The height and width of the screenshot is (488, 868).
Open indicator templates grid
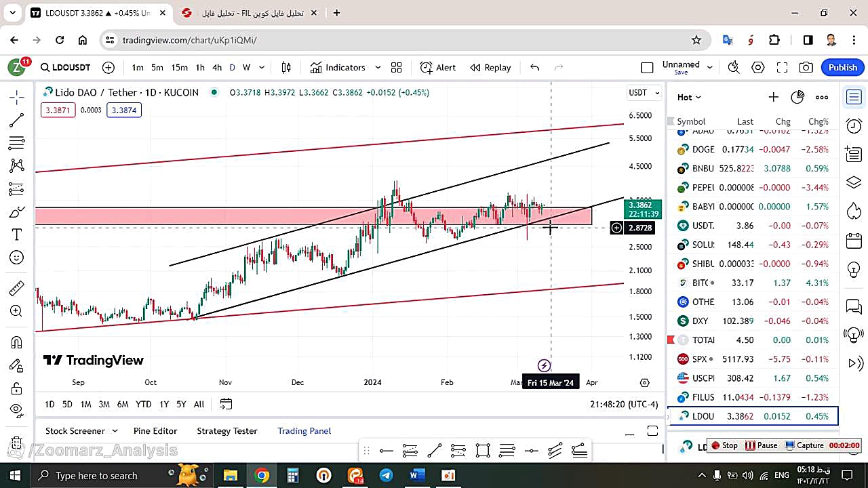pos(396,67)
